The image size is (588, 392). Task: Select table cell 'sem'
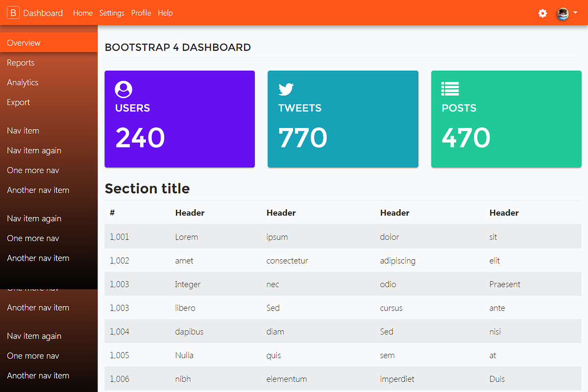[387, 355]
